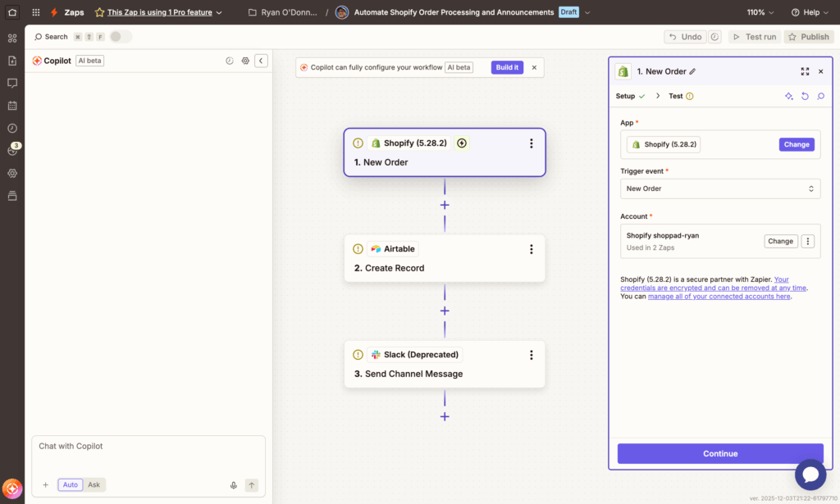
Task: Open Zap history clock in sidebar
Action: click(12, 128)
